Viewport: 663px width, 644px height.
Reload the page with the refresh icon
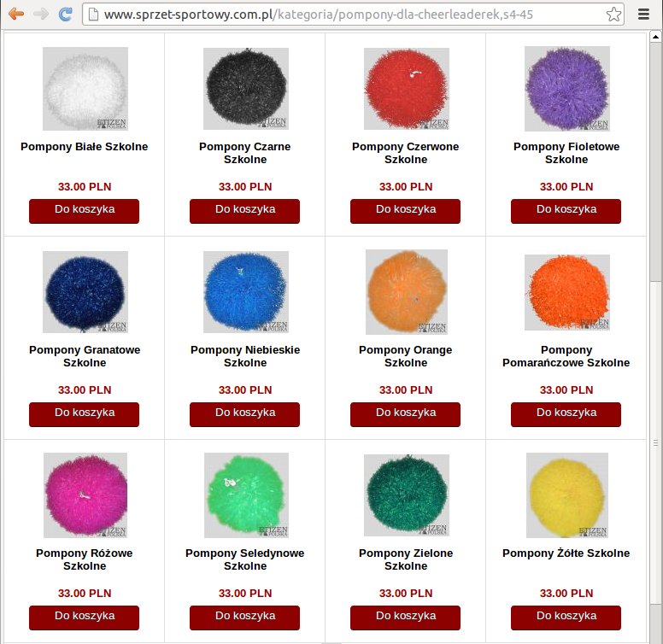click(x=65, y=14)
